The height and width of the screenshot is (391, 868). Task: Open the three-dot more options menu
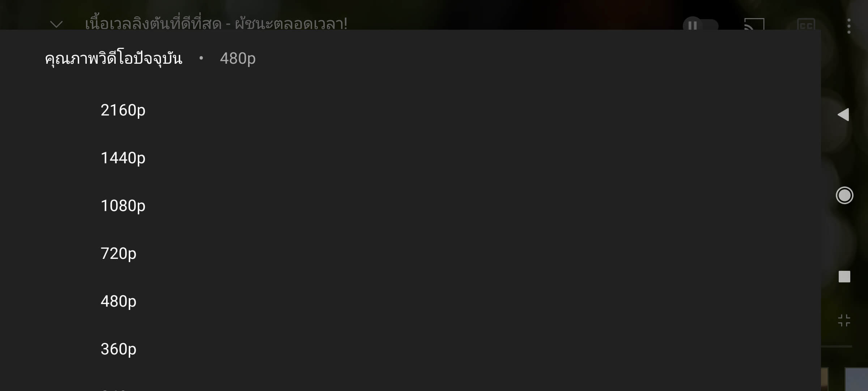[x=849, y=26]
